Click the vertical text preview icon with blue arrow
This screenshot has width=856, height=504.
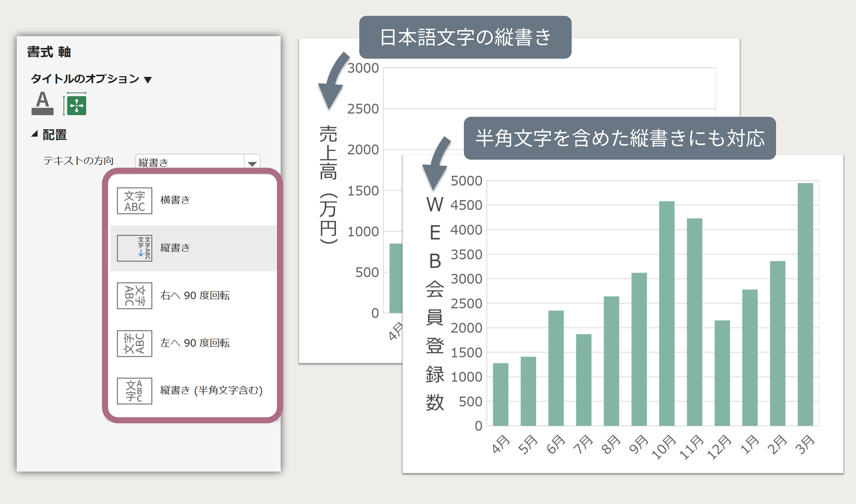pos(135,248)
